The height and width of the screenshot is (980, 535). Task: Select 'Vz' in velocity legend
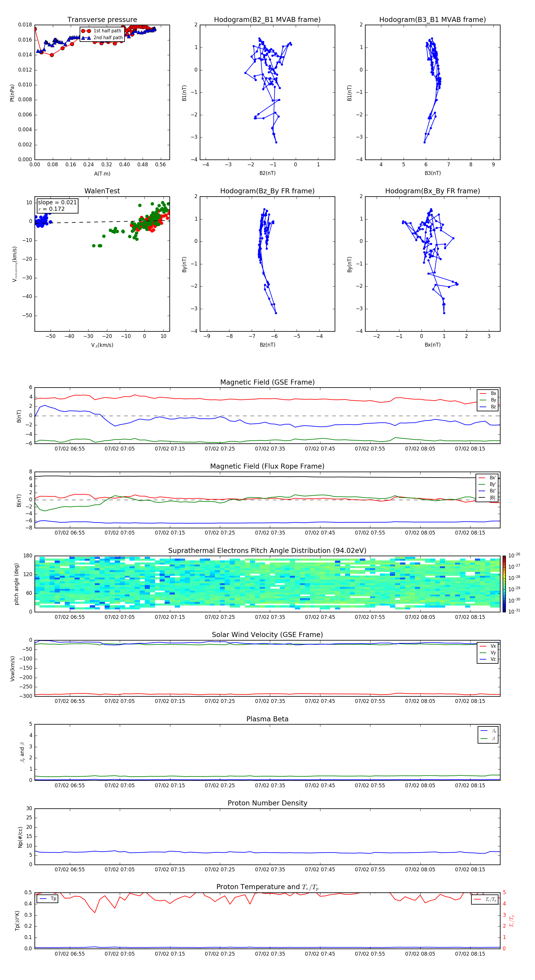click(488, 659)
